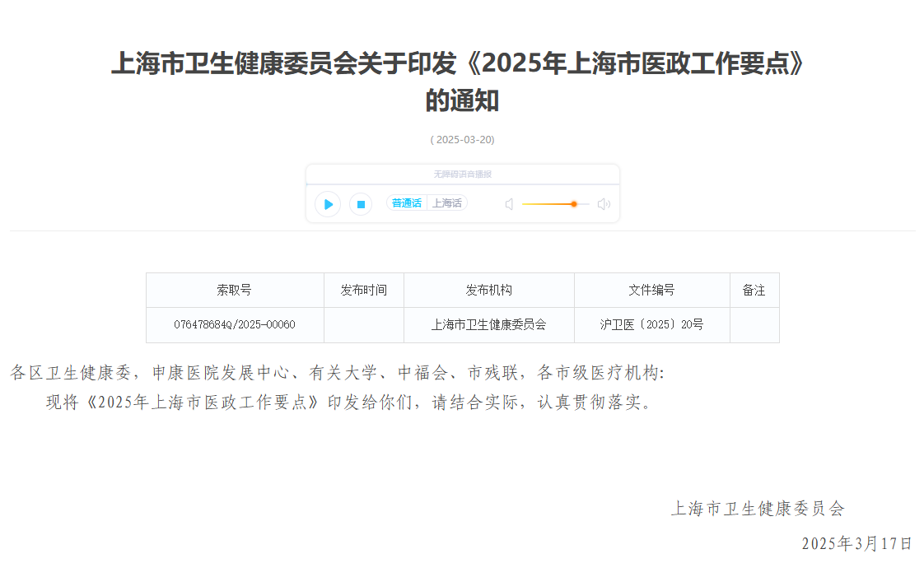This screenshot has width=924, height=577.
Task: Click the mute speaker icon left of slider
Action: 509,203
